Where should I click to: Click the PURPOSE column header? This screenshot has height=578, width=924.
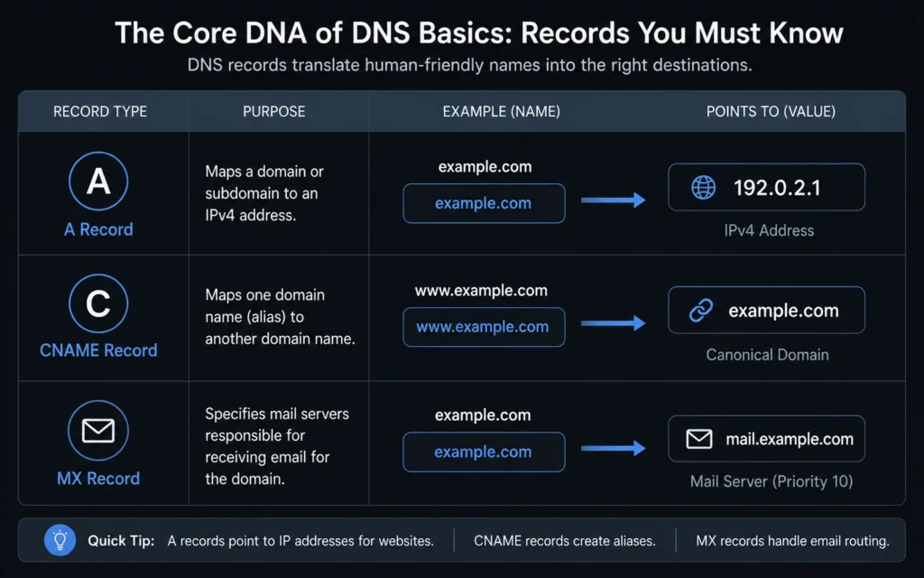pos(274,111)
